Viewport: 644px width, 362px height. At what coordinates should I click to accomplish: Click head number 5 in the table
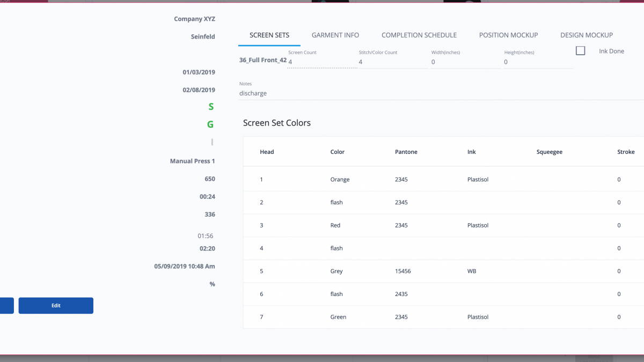[261, 271]
